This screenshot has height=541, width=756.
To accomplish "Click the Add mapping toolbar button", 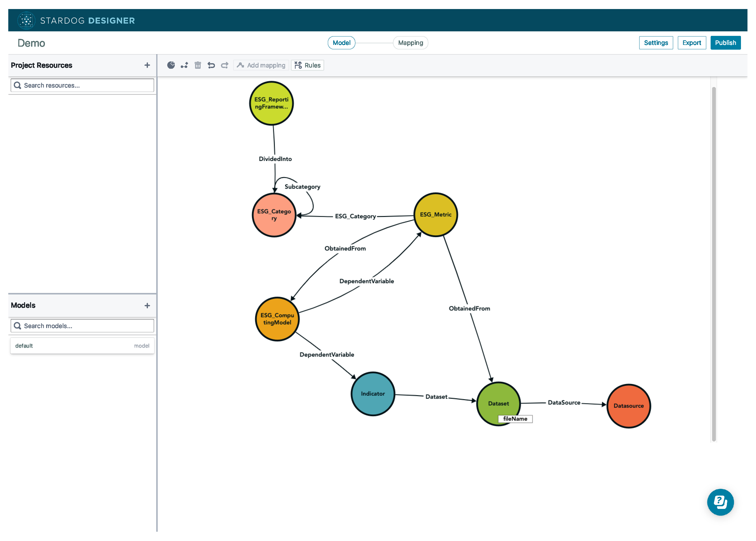I will (262, 65).
